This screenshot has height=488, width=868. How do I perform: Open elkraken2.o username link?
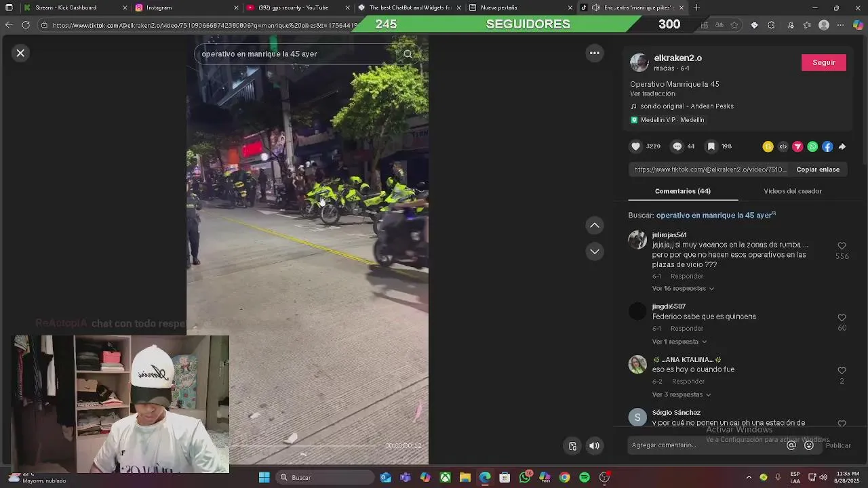click(677, 58)
